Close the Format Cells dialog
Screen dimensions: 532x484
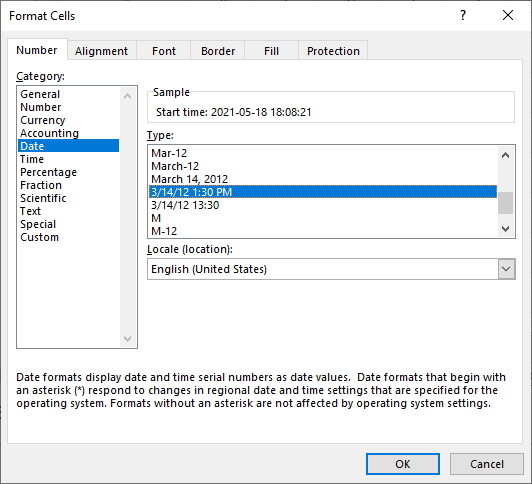[508, 16]
